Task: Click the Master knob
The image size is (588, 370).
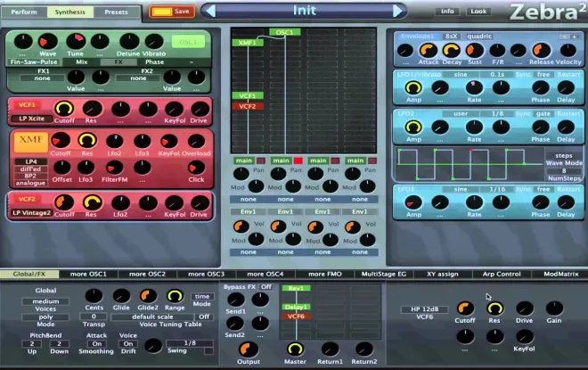Action: pyautogui.click(x=295, y=349)
